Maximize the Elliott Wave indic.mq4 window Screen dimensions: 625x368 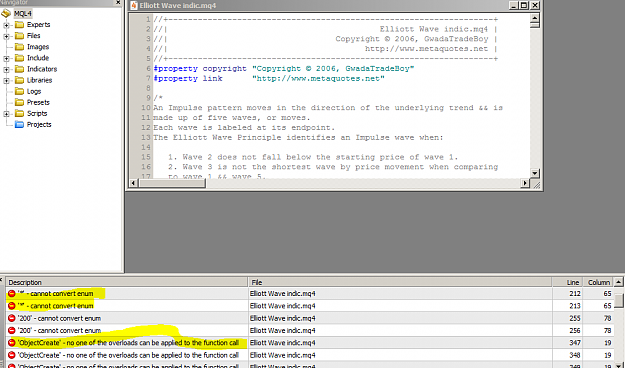point(524,6)
